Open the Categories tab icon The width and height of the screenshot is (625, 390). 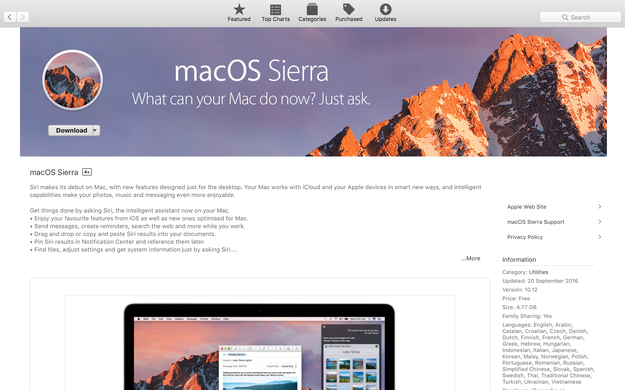[312, 10]
